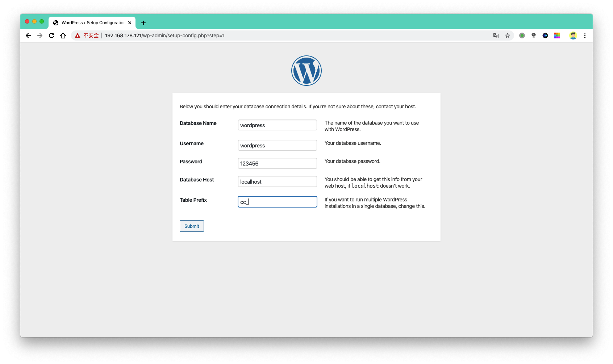Open a new browser tab
This screenshot has width=613, height=364.
click(143, 23)
